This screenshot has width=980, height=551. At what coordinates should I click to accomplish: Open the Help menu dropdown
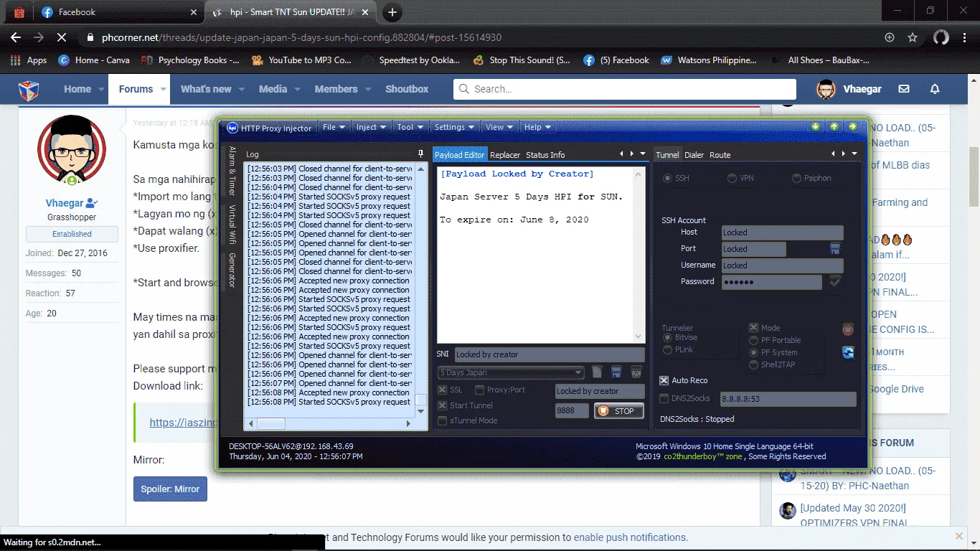pos(537,127)
